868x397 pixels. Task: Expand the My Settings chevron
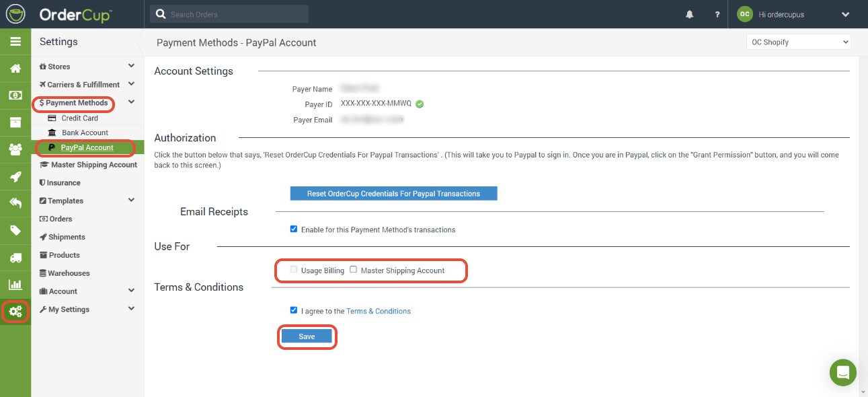click(x=131, y=309)
